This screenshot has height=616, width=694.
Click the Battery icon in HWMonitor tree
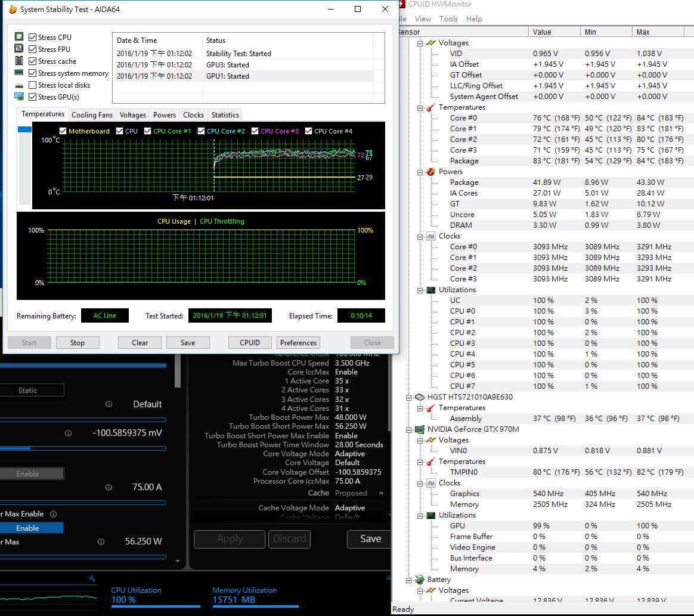click(x=420, y=580)
